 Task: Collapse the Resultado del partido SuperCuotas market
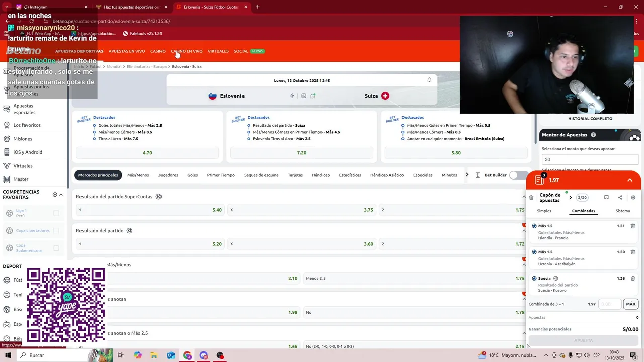(x=524, y=197)
